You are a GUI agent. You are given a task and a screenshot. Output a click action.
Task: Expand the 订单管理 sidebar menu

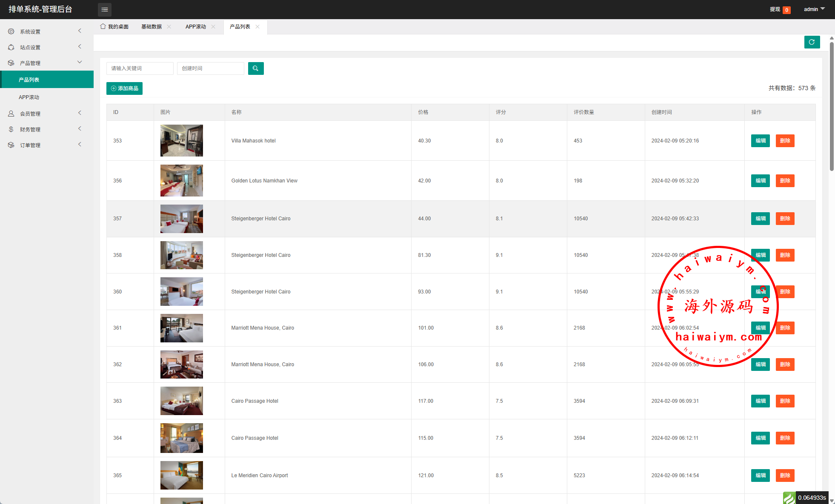pos(47,145)
